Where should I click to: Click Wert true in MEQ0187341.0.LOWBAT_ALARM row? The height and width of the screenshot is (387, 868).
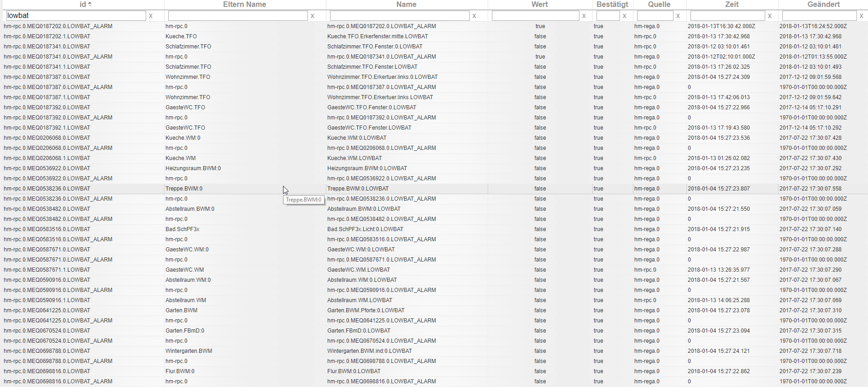(x=540, y=57)
